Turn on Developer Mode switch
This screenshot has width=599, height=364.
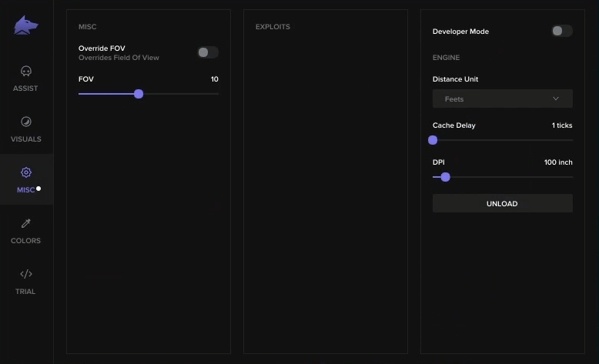click(561, 32)
